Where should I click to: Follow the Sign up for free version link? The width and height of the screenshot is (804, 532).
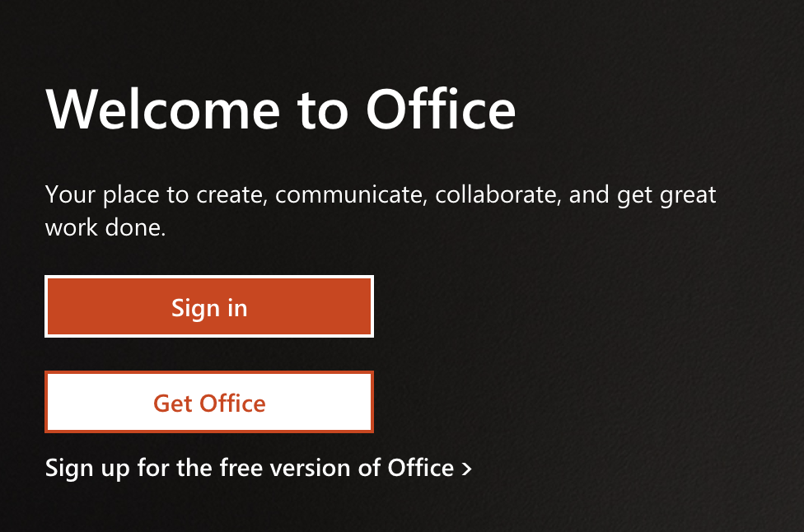[258, 468]
